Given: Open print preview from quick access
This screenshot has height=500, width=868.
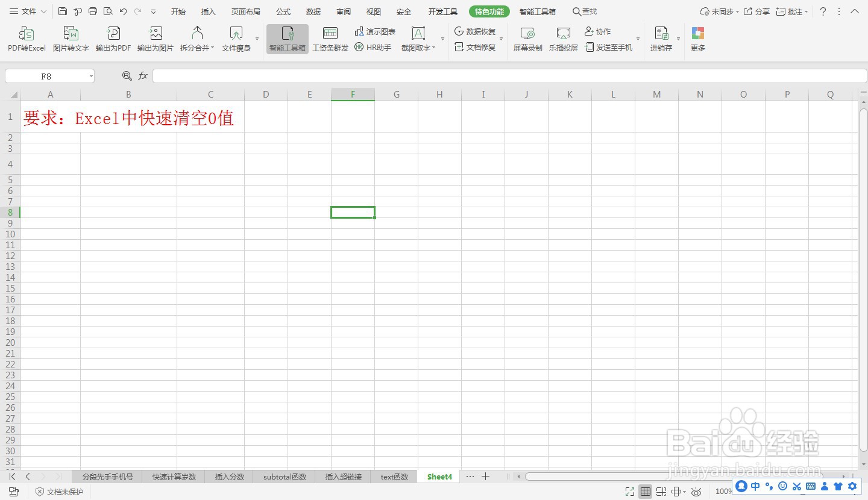Looking at the screenshot, I should (x=108, y=11).
